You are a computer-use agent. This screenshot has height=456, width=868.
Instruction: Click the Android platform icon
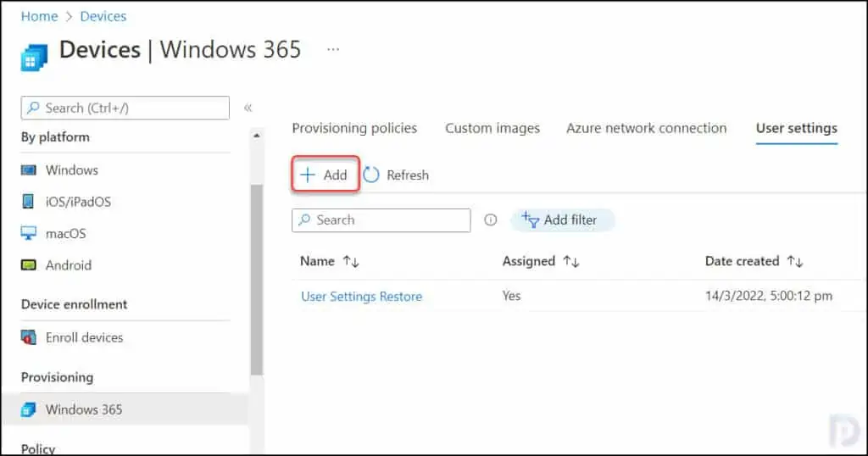(x=28, y=265)
